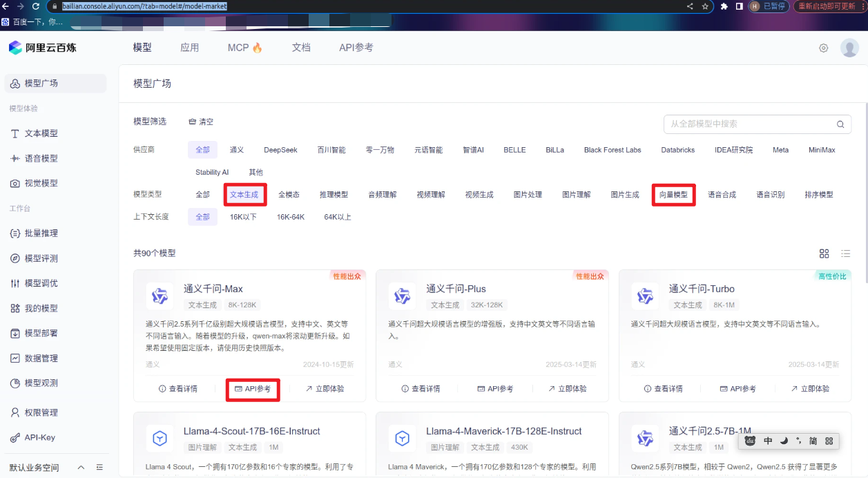
Task: Open API参考 for 通义千问-Max
Action: click(x=253, y=389)
